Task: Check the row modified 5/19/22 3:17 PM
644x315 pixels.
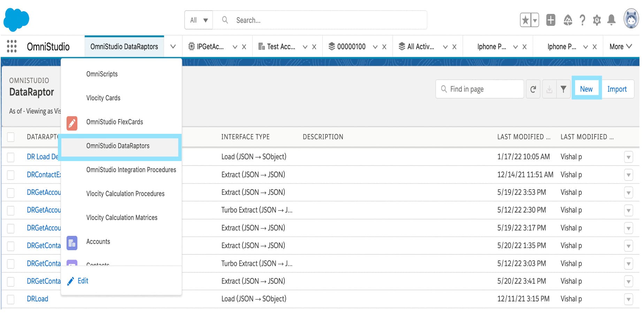Action: (x=11, y=228)
